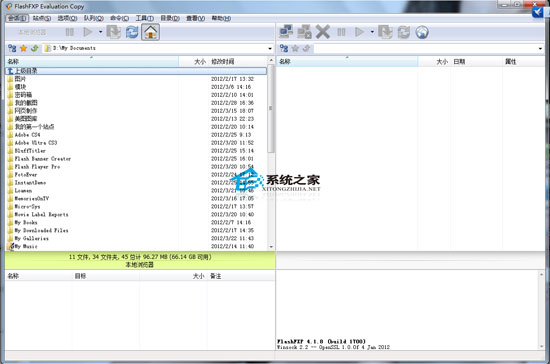Select the My Downloaded Files folder
The height and width of the screenshot is (364, 550).
[136, 230]
